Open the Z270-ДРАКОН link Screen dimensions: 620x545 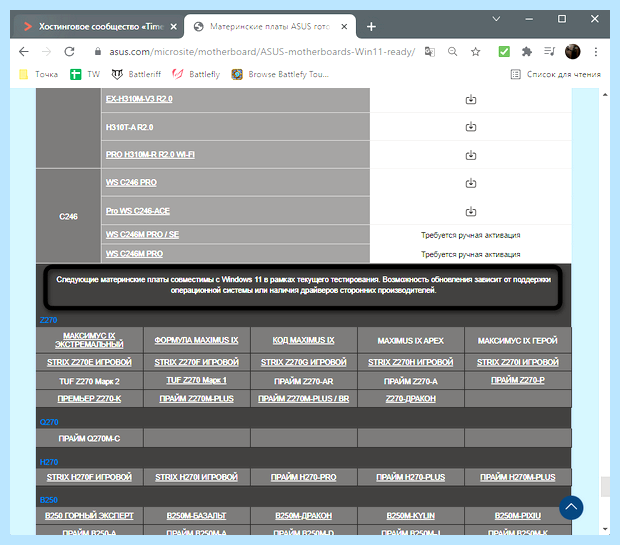pos(410,398)
